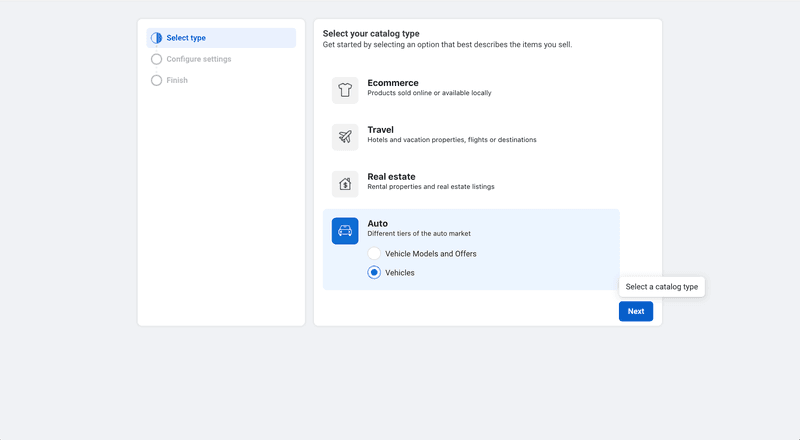Click the Ecommerce t-shirt icon
The width and height of the screenshot is (800, 440).
pyautogui.click(x=345, y=90)
